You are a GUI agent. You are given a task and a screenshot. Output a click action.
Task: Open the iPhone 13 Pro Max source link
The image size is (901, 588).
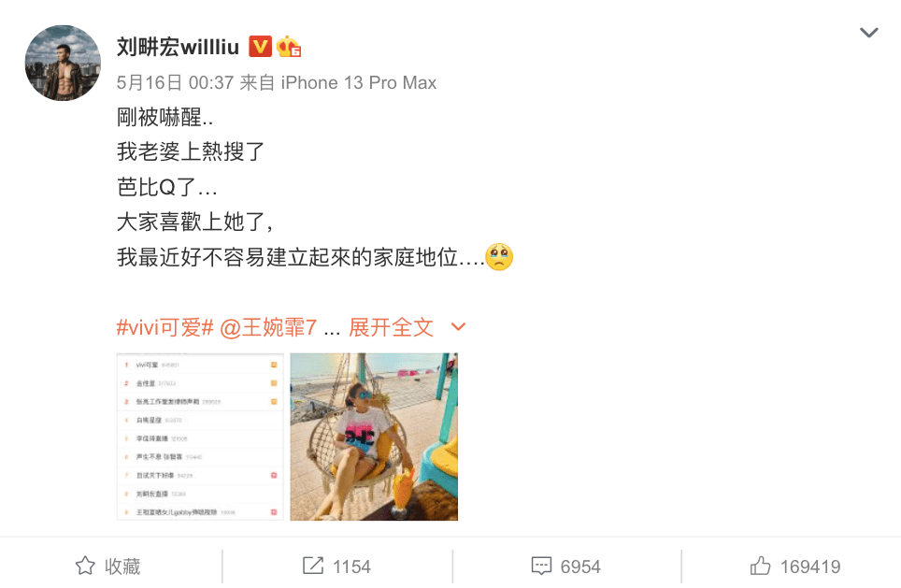tap(359, 83)
